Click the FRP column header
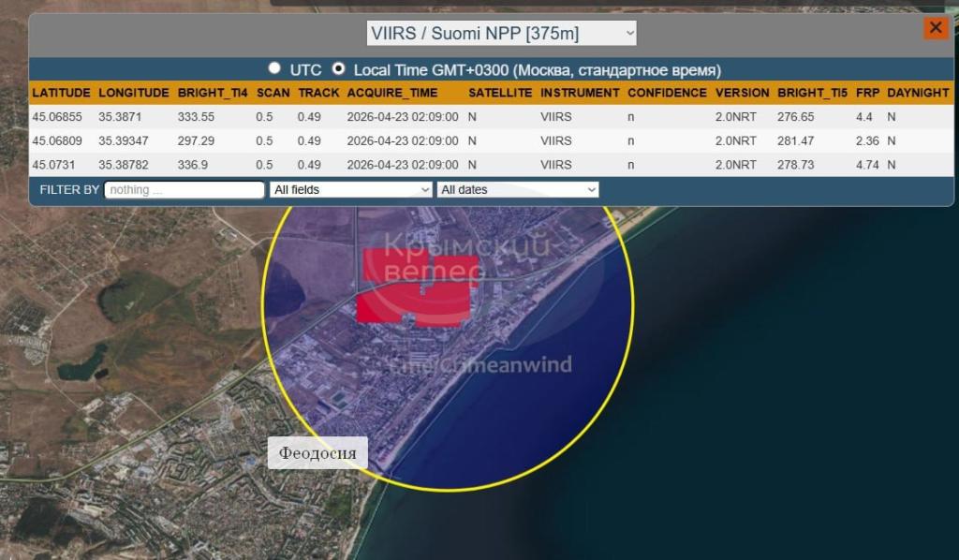 pyautogui.click(x=866, y=93)
